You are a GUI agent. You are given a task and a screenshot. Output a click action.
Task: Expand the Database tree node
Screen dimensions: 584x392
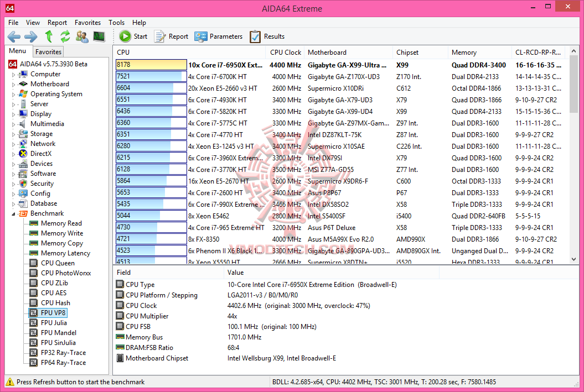pos(13,204)
